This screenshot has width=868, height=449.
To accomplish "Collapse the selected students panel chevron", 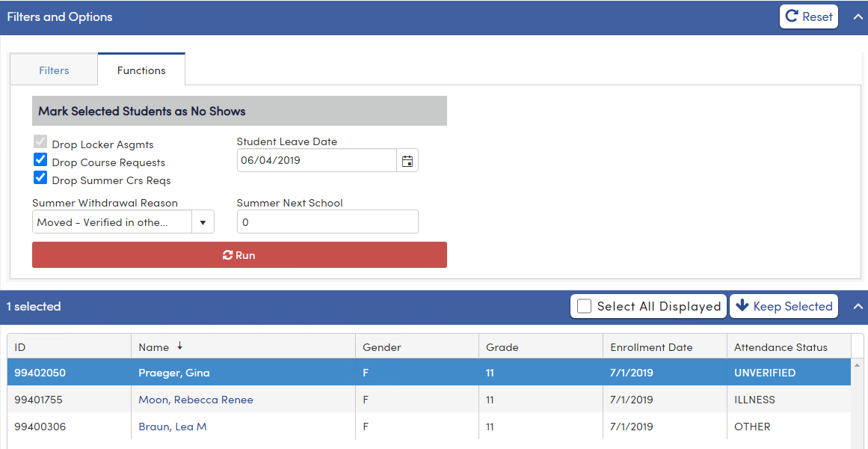I will tap(858, 306).
